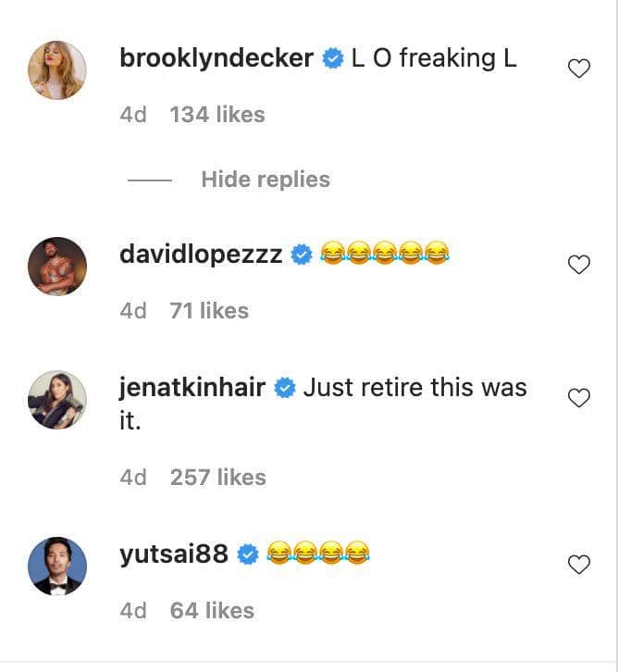The width and height of the screenshot is (618, 672).
Task: Click brooklyndecker's verified badge
Action: coord(333,58)
